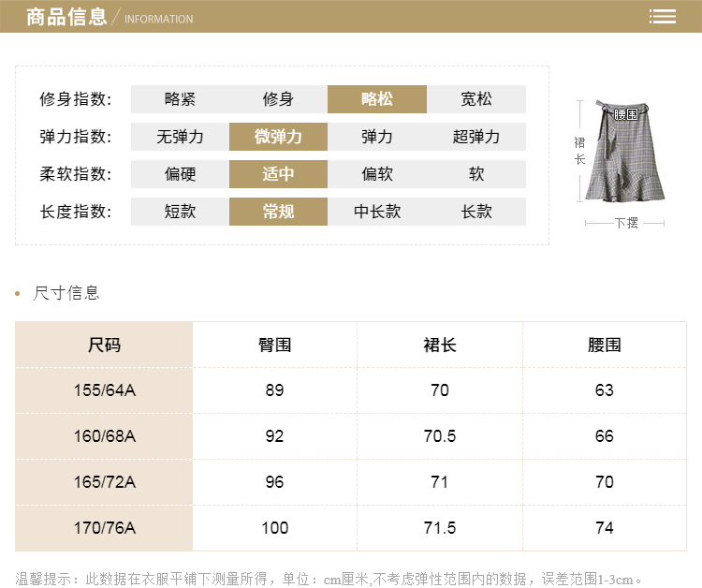
Task: Choose 中长款 length option
Action: (x=377, y=212)
